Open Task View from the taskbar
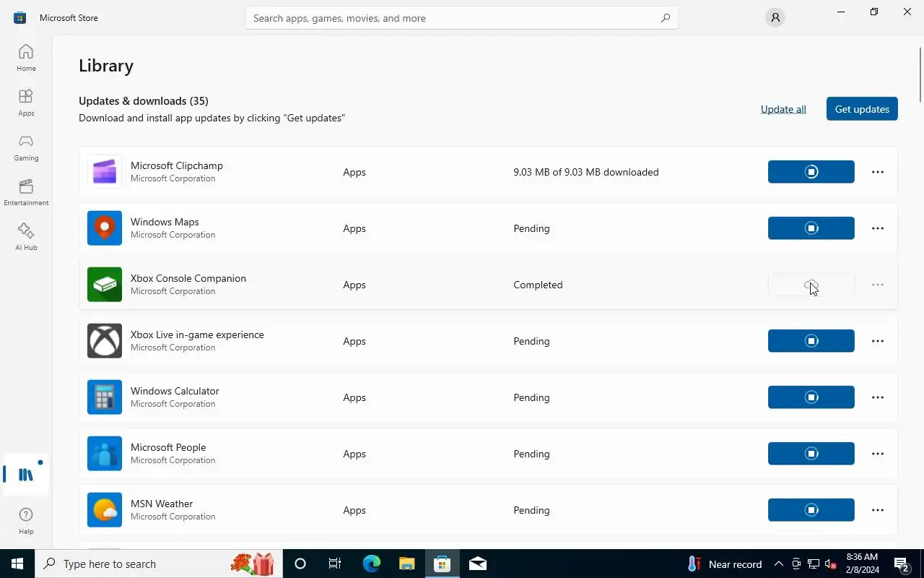The height and width of the screenshot is (578, 924). point(335,564)
